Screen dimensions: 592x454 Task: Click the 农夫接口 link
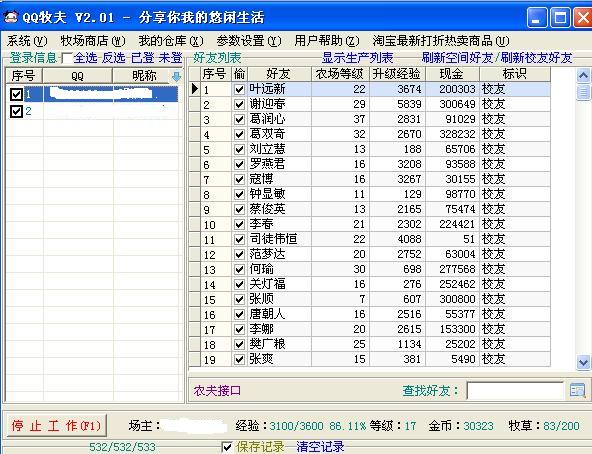(x=217, y=391)
